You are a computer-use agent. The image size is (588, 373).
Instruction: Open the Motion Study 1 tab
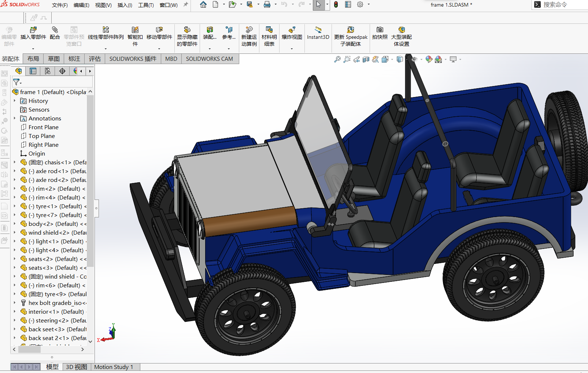(114, 367)
